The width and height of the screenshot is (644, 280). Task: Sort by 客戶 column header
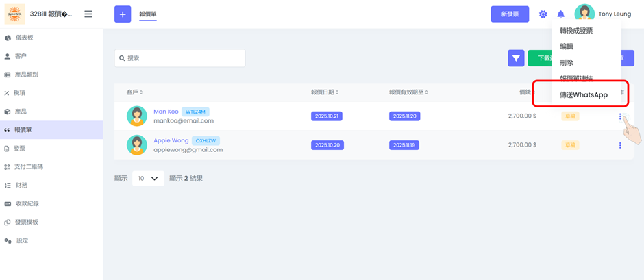click(x=134, y=92)
